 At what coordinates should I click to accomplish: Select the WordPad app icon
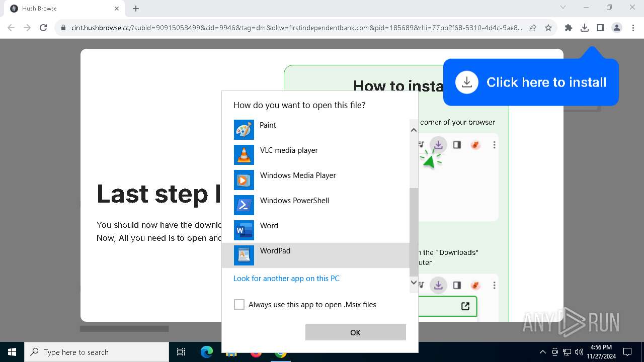pyautogui.click(x=244, y=255)
